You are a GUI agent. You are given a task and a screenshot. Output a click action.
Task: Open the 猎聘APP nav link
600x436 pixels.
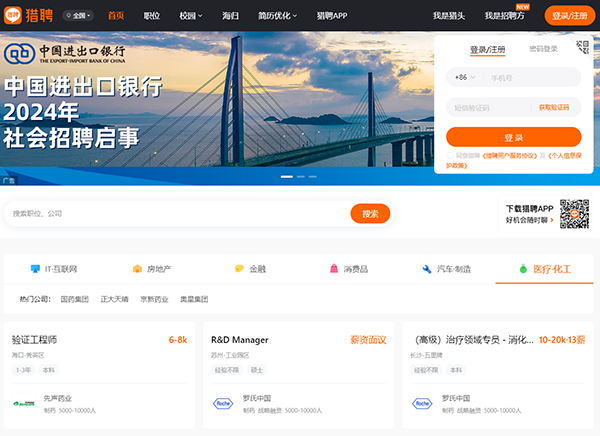click(x=332, y=16)
